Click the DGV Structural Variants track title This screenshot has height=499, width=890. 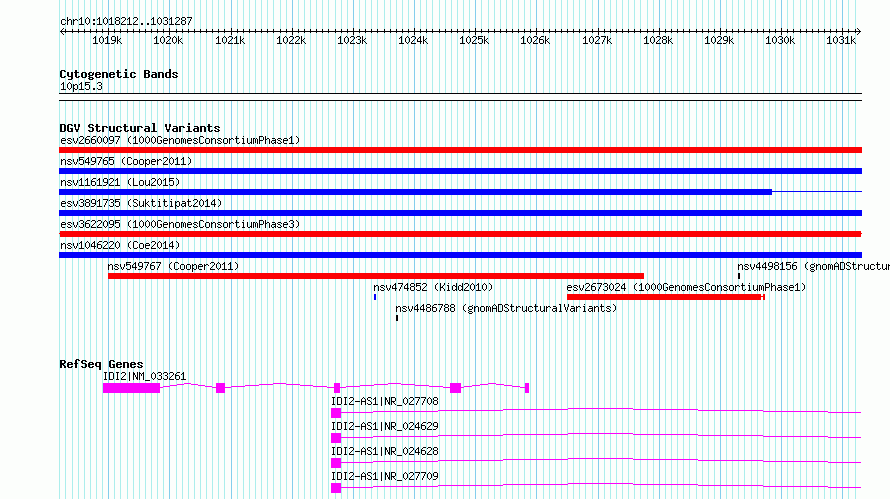pos(140,128)
